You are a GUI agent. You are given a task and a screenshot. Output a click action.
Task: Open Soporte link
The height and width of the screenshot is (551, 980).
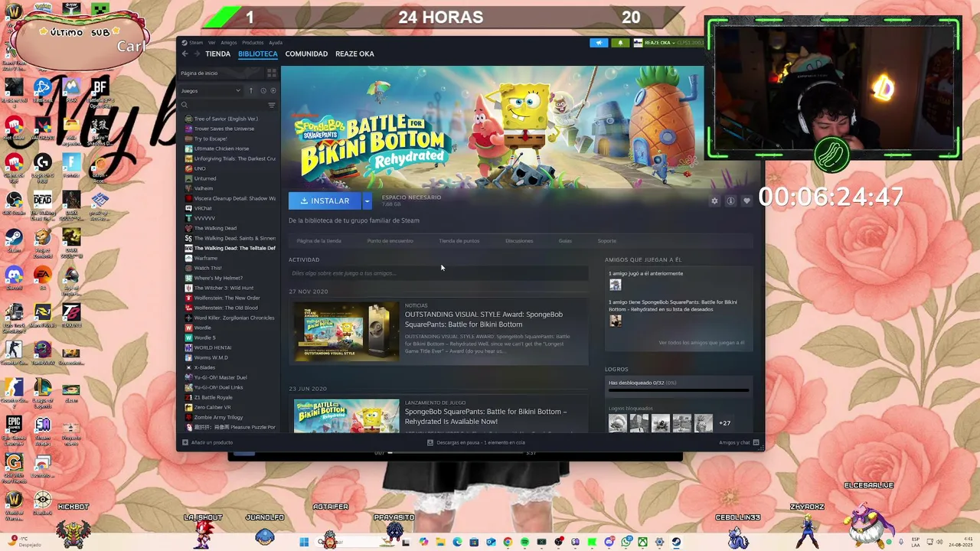pos(606,241)
